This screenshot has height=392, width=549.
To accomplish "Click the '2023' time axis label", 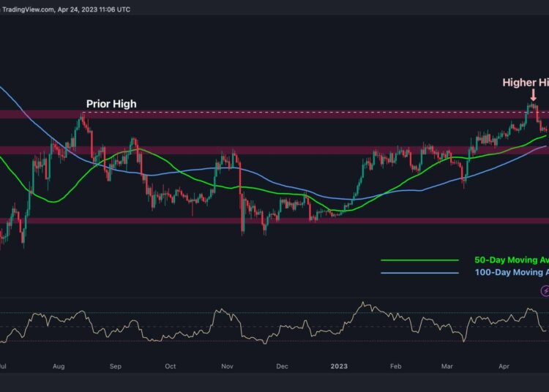I will point(339,366).
